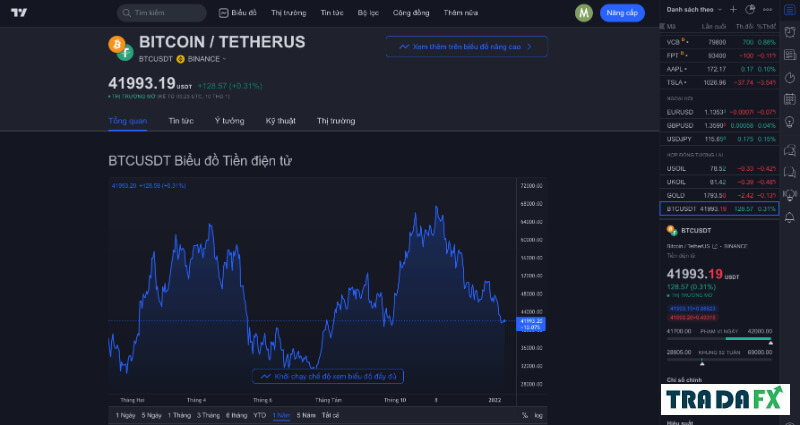
Task: Sort watchlist by Th.đổi column
Action: click(744, 26)
